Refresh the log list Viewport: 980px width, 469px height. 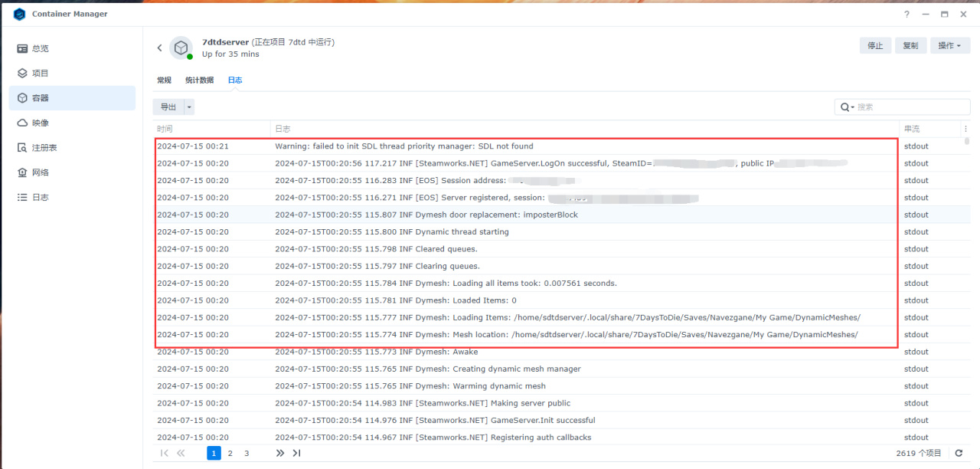[x=959, y=453]
